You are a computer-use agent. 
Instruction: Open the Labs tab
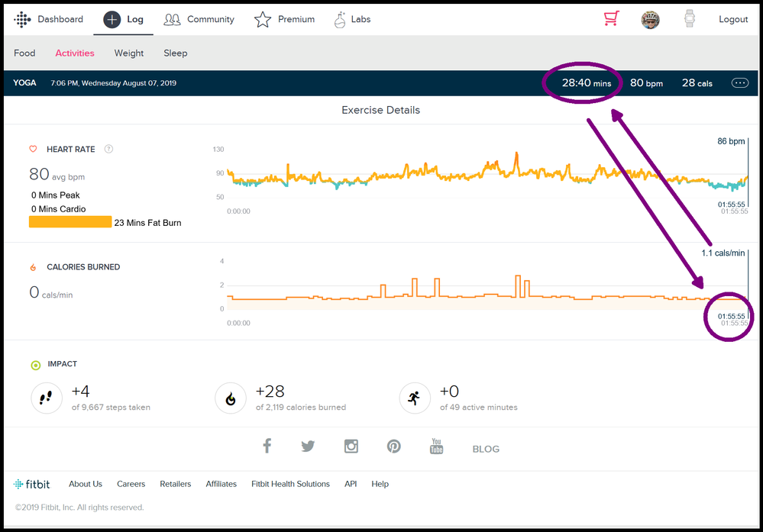point(360,19)
